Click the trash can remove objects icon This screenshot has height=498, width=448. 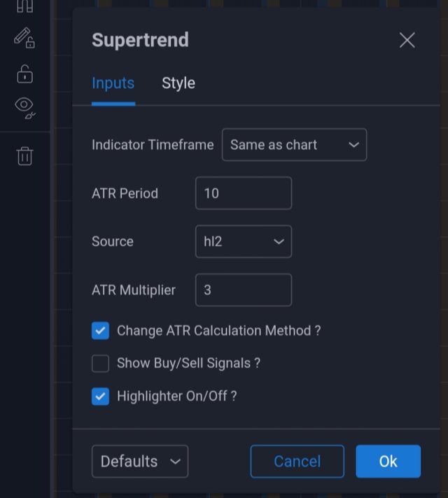click(24, 155)
